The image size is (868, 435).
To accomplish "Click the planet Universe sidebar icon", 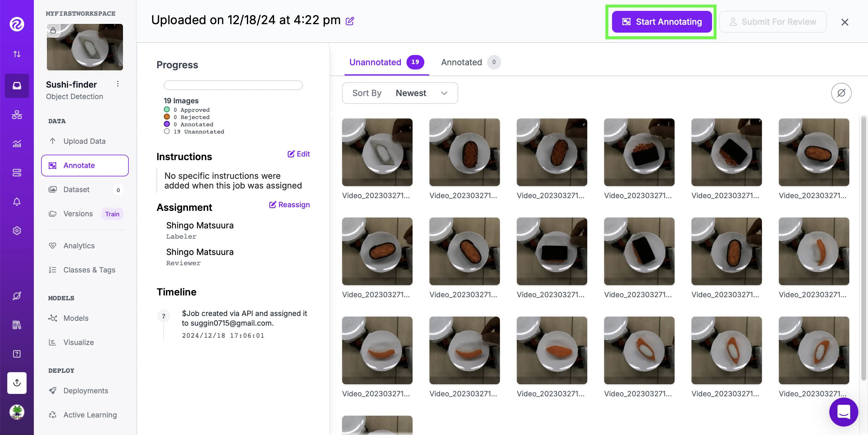I will click(x=17, y=296).
